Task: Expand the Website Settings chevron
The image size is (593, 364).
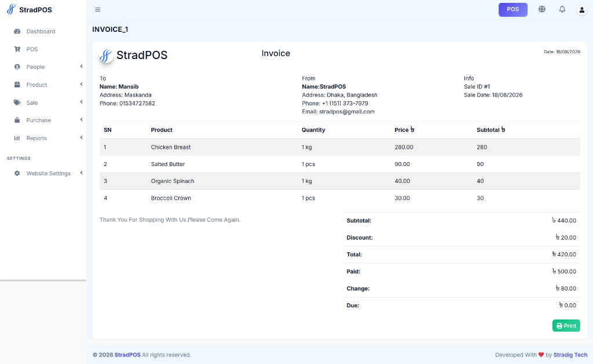Action: click(x=81, y=172)
